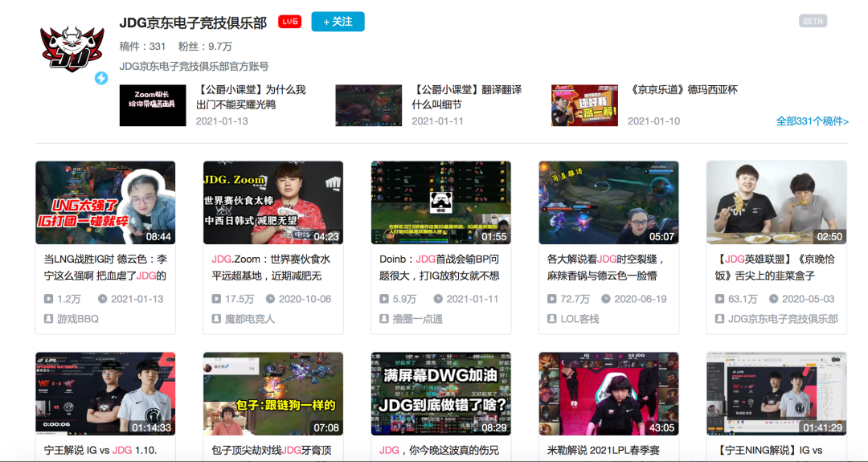Open the title 宁王解说 IG vs JDG 1.10.

[x=100, y=451]
